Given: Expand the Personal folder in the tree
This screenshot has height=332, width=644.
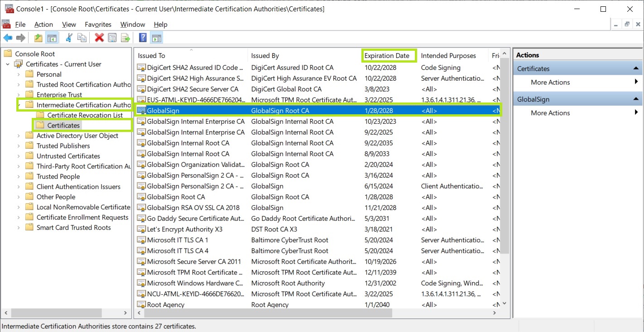Looking at the screenshot, I should click(19, 74).
